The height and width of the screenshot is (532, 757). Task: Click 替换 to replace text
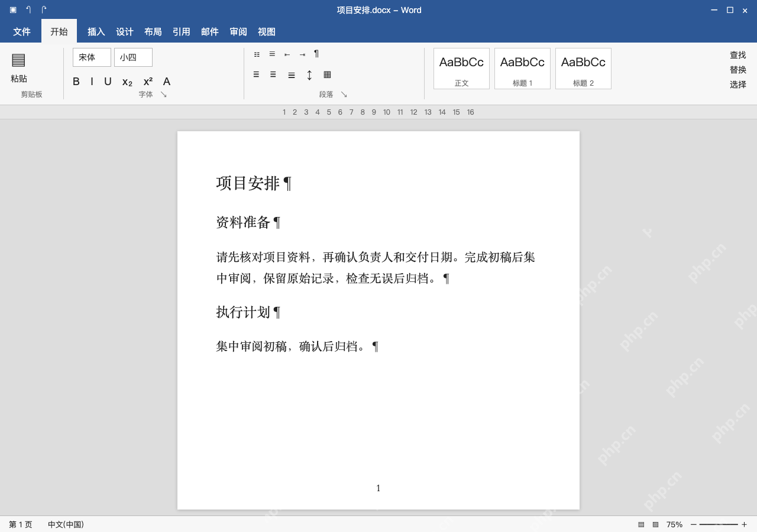[738, 70]
